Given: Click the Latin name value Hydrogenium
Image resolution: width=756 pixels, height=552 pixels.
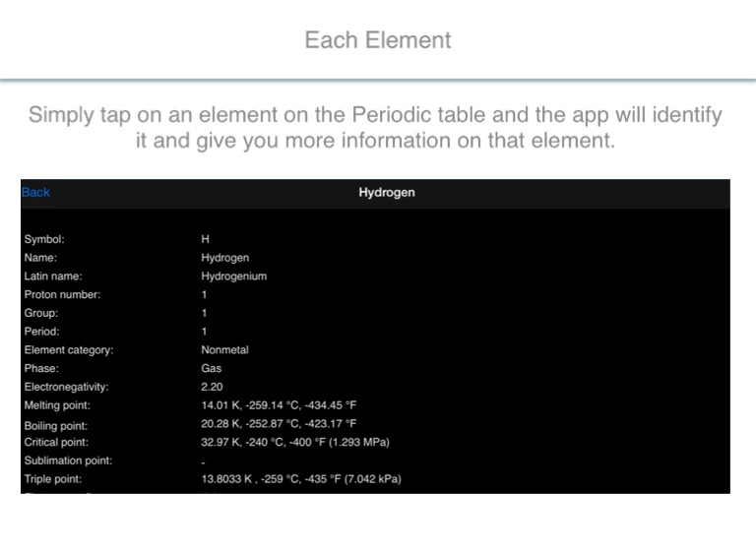Looking at the screenshot, I should 233,276.
